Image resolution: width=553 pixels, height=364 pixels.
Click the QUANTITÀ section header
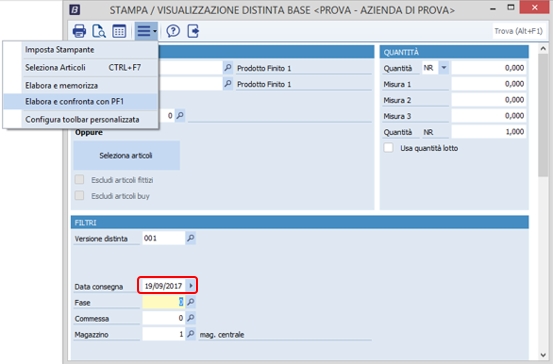(x=454, y=52)
